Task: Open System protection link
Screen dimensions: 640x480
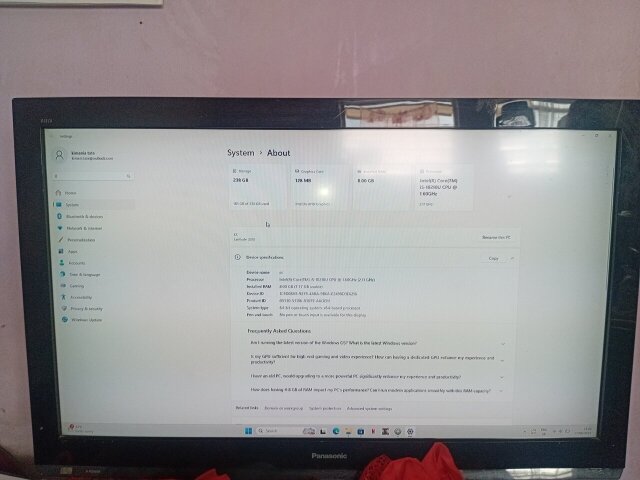Action: pyautogui.click(x=325, y=408)
